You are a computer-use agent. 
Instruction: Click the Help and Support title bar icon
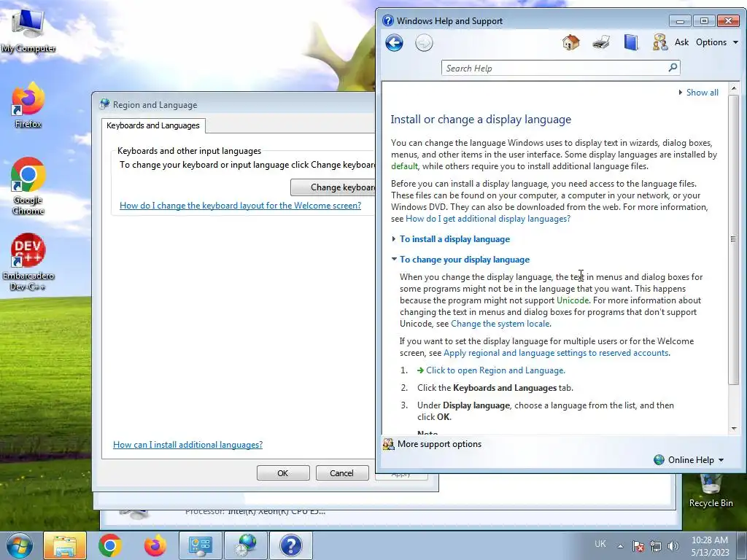click(x=388, y=20)
